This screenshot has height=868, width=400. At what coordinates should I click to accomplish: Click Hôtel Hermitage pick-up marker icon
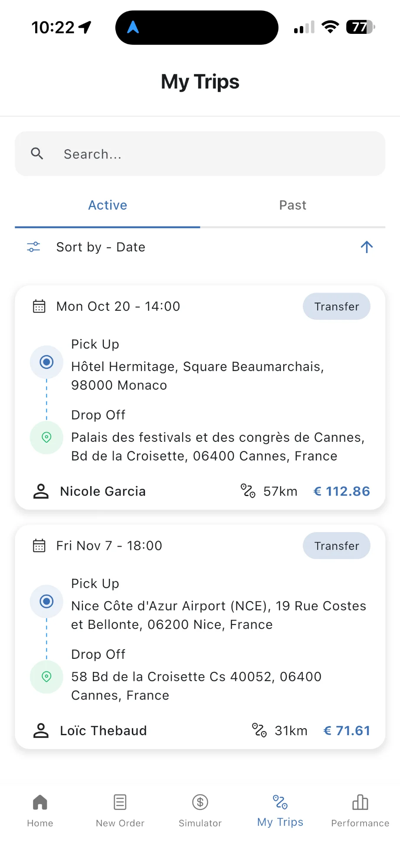(x=46, y=362)
